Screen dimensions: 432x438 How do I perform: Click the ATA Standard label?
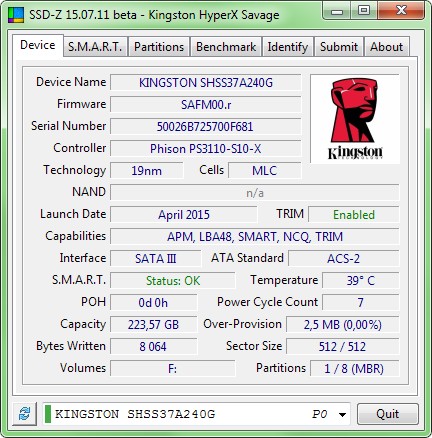tap(247, 258)
